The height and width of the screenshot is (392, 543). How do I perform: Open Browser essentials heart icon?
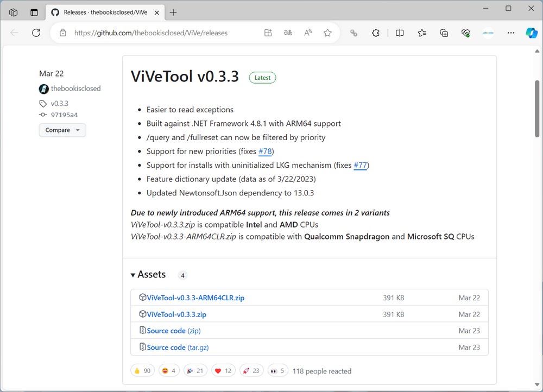tap(465, 33)
